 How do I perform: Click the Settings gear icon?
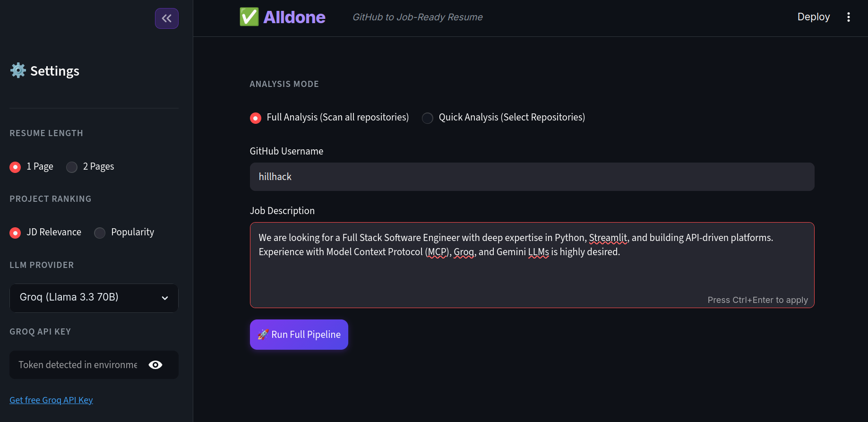click(x=18, y=70)
